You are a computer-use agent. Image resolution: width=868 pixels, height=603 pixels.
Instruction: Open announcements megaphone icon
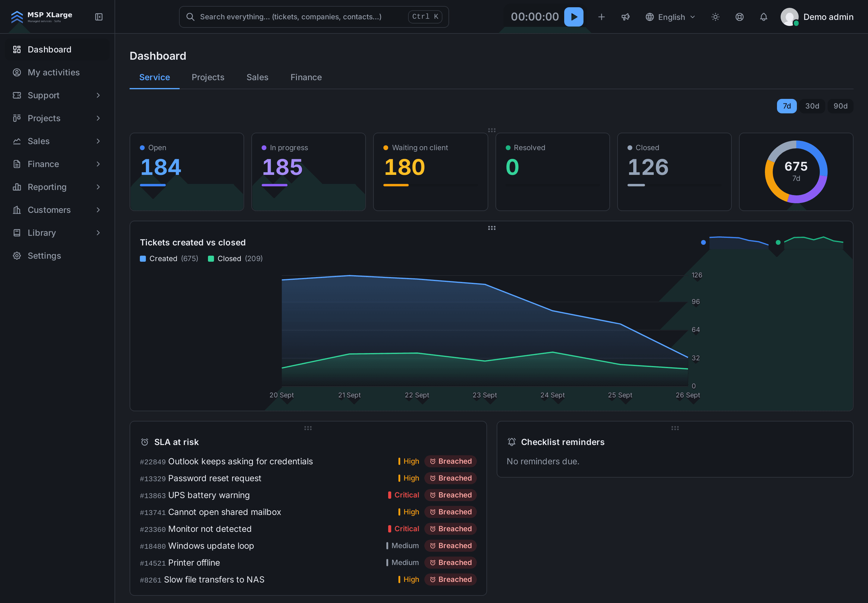pyautogui.click(x=625, y=17)
